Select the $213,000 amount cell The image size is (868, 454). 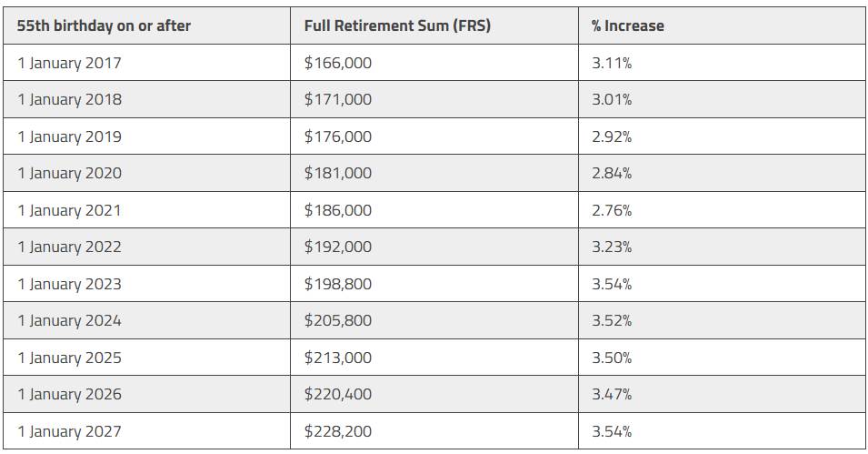[338, 358]
